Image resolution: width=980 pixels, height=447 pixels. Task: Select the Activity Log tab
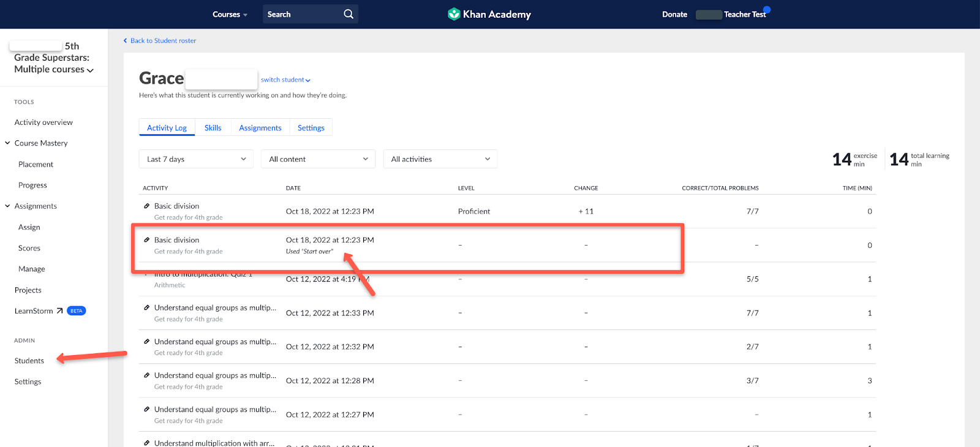coord(167,127)
